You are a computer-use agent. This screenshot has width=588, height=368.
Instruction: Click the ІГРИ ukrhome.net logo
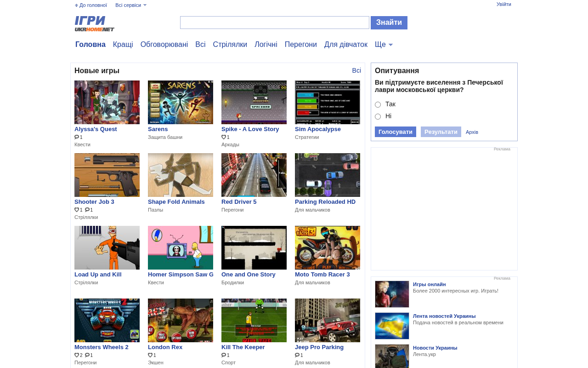coord(95,23)
